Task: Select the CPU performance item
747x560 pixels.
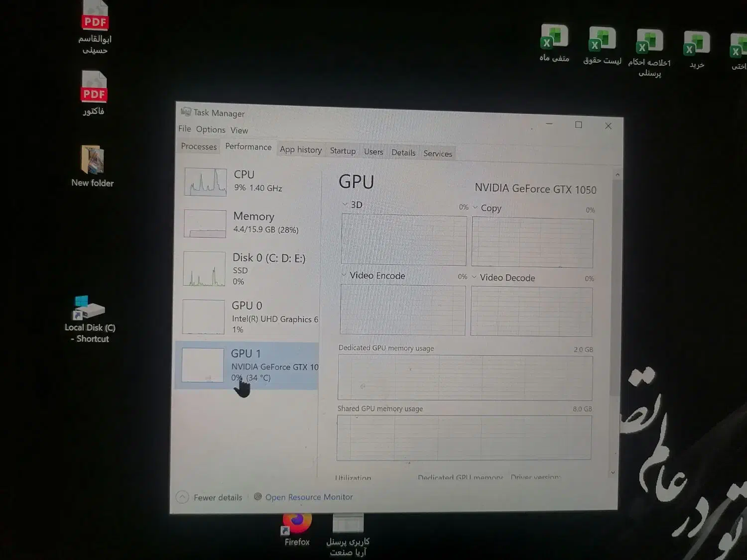Action: pos(249,181)
